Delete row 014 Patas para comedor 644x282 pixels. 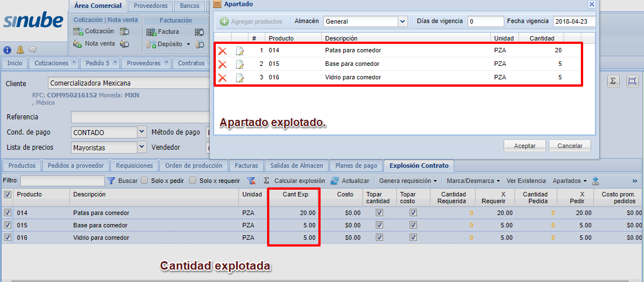223,51
